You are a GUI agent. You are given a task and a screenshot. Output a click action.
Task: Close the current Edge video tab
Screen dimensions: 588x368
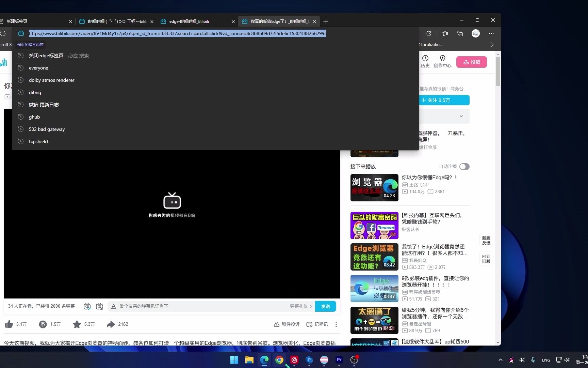click(x=314, y=21)
